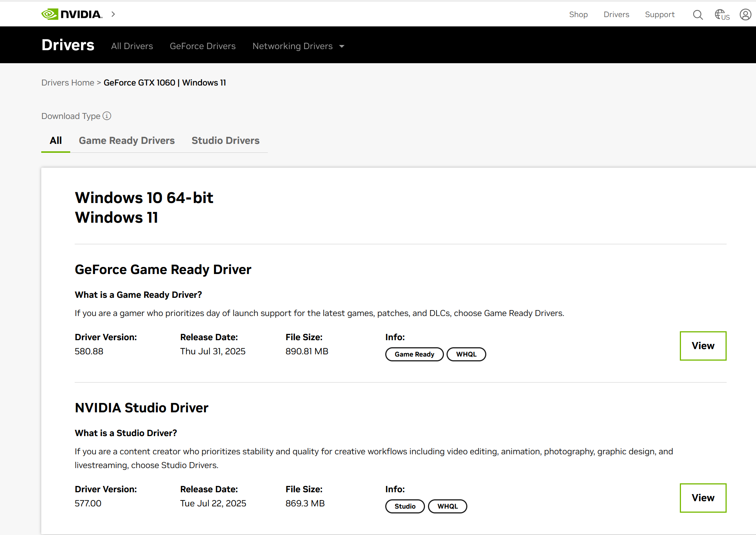
Task: Open the search magnifier icon
Action: click(698, 14)
